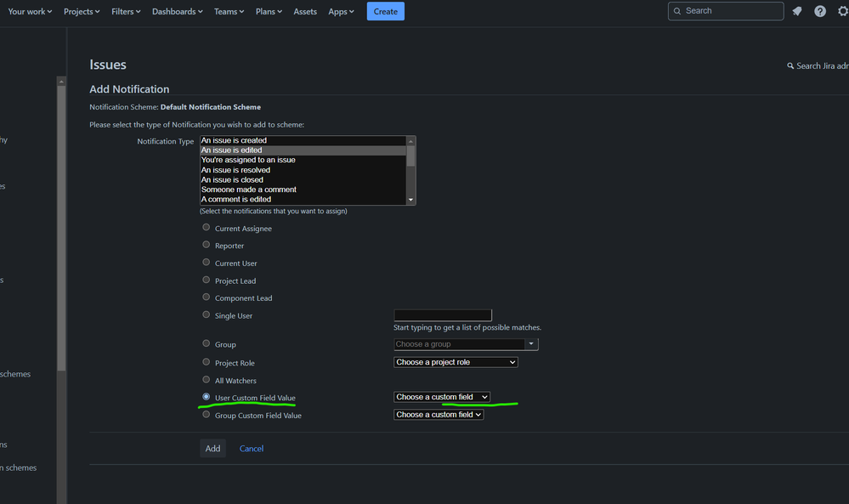Expand the Choose a group combo box
Screen dimensions: 849x504
531,344
